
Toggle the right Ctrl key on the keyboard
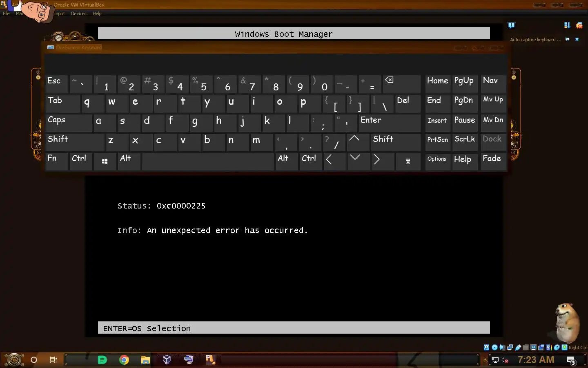311,162
